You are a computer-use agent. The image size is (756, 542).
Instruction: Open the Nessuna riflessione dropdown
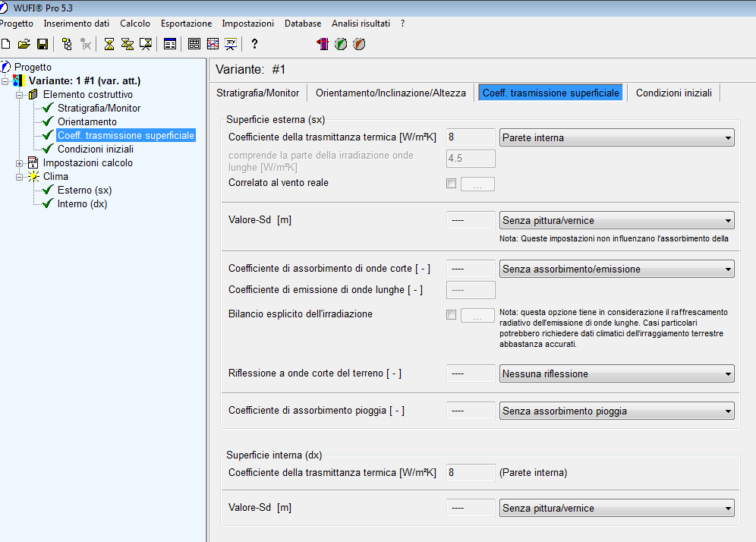(x=729, y=373)
